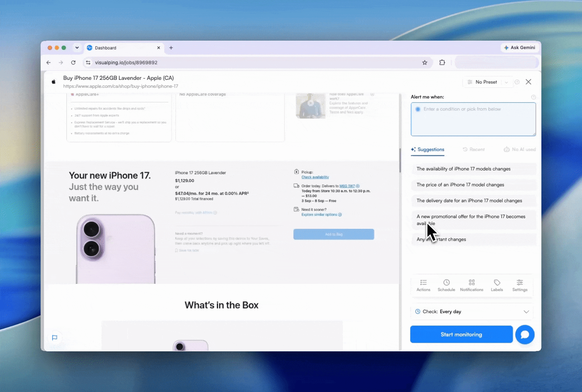Expand the Check: Every day dropdown
The height and width of the screenshot is (392, 582).
coord(472,312)
